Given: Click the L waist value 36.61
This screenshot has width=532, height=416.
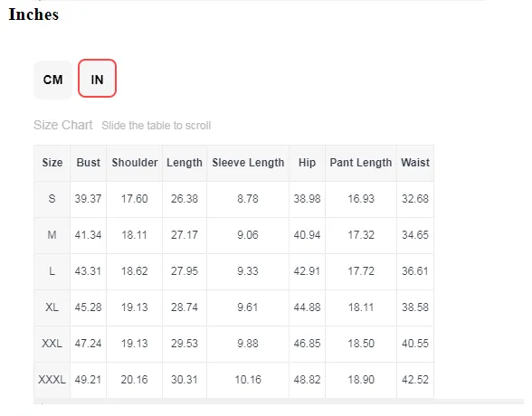Looking at the screenshot, I should coord(415,271).
